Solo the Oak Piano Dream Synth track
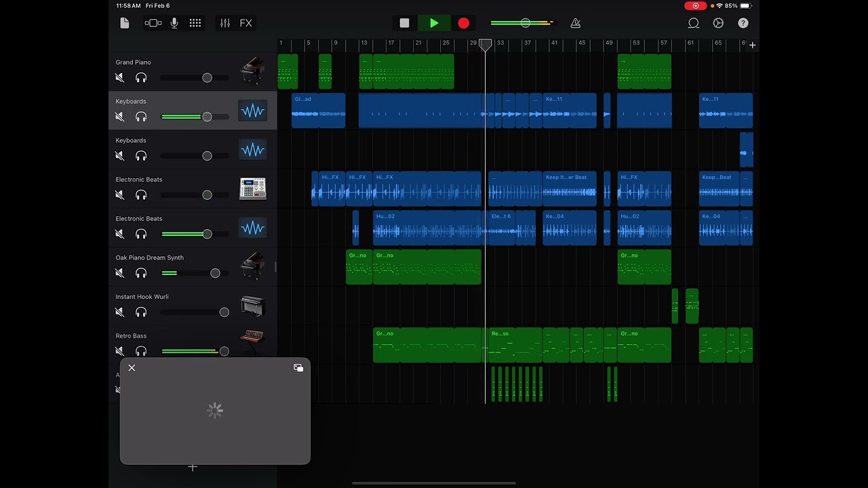 point(141,273)
